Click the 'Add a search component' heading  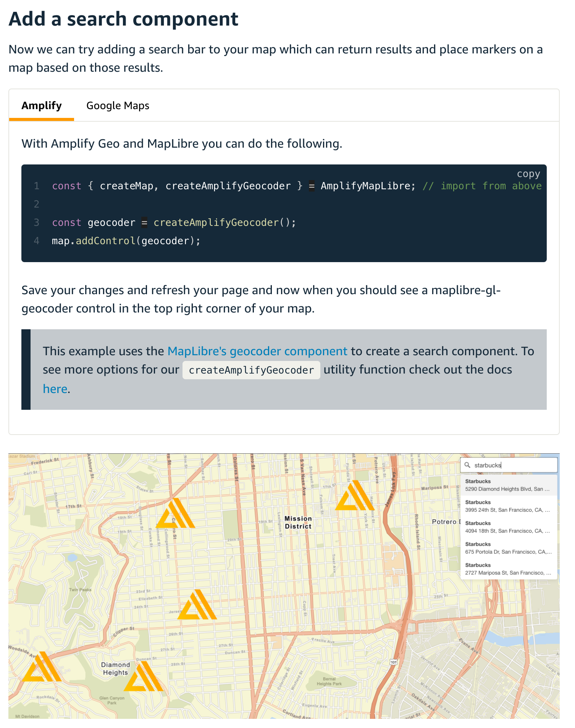coord(123,19)
